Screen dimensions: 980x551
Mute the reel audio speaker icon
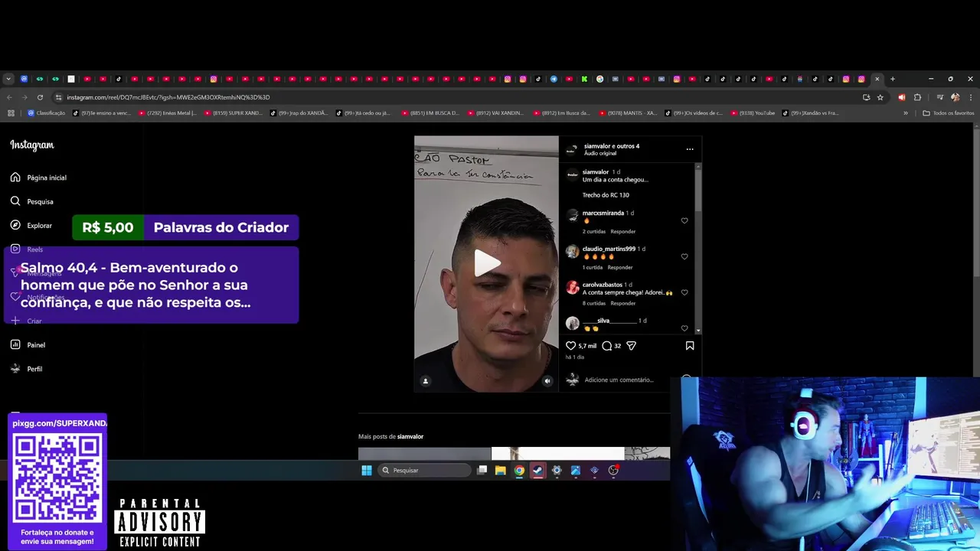pyautogui.click(x=547, y=380)
